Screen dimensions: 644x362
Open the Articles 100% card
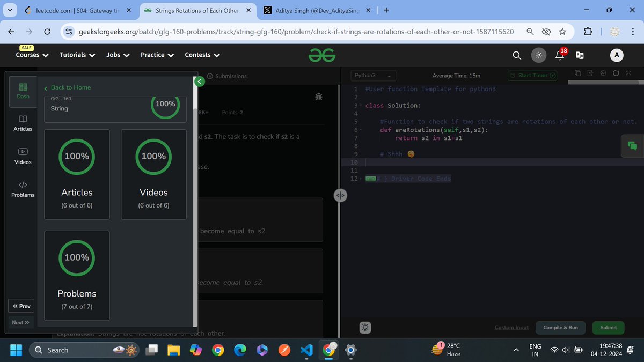click(77, 174)
